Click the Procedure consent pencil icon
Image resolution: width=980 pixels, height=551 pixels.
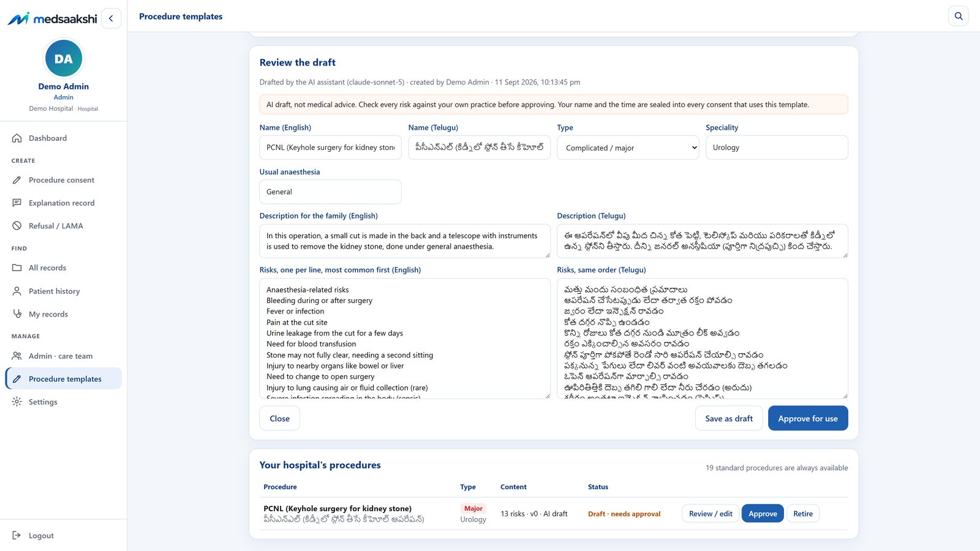click(x=17, y=180)
